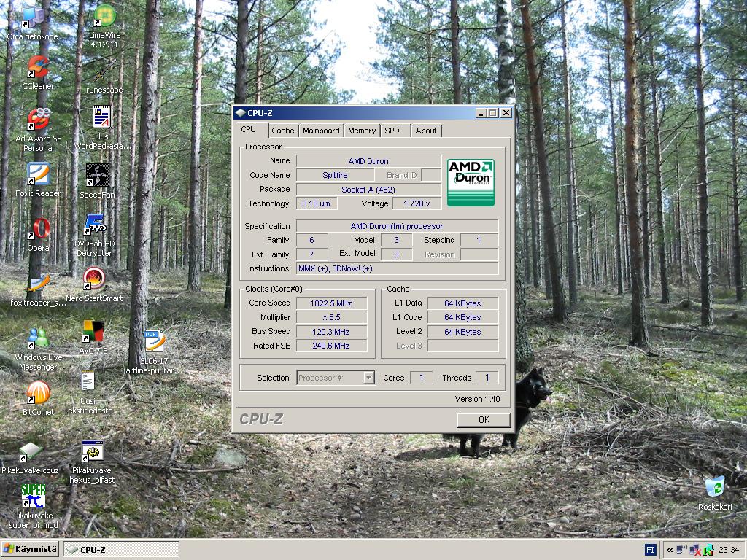Screen dimensions: 747x560
Task: Click the Name field AMD Duron
Action: tap(368, 161)
